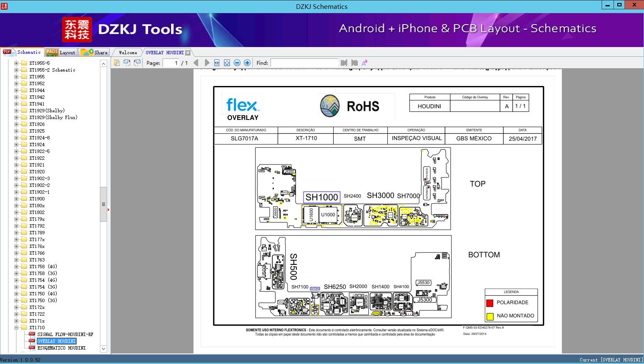644x364 pixels.
Task: Click the PDF icon of OVERLAY HOUDINI
Action: click(x=32, y=341)
